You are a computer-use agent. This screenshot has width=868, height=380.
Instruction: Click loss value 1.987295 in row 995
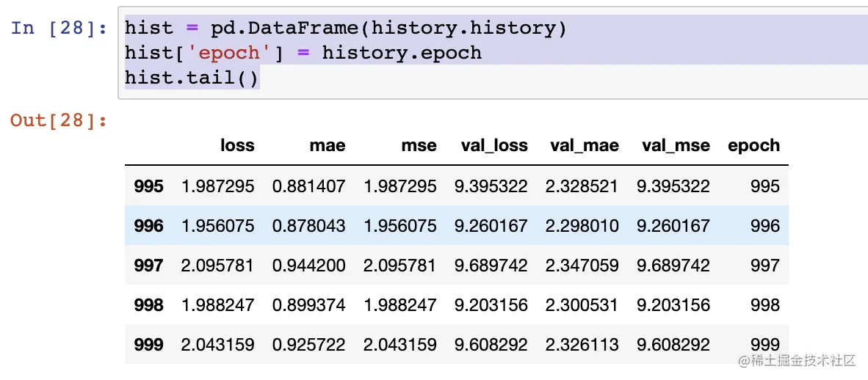click(x=217, y=186)
